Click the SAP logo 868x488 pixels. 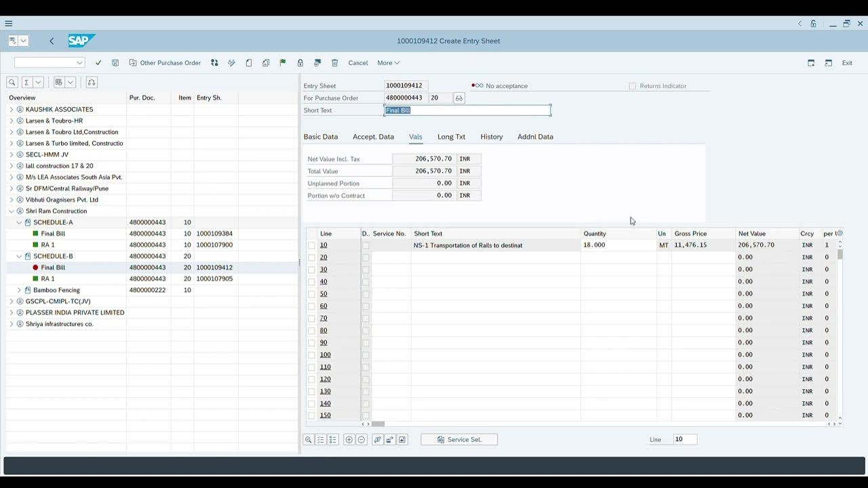click(81, 41)
